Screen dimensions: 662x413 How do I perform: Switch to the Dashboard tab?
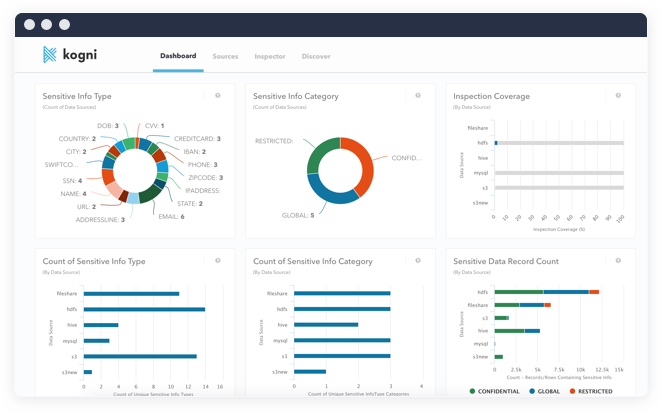178,56
